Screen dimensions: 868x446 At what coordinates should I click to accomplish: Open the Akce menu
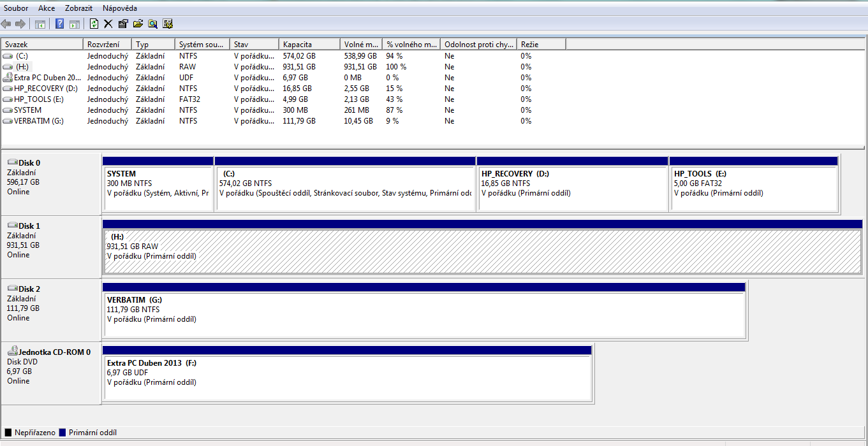pyautogui.click(x=47, y=8)
